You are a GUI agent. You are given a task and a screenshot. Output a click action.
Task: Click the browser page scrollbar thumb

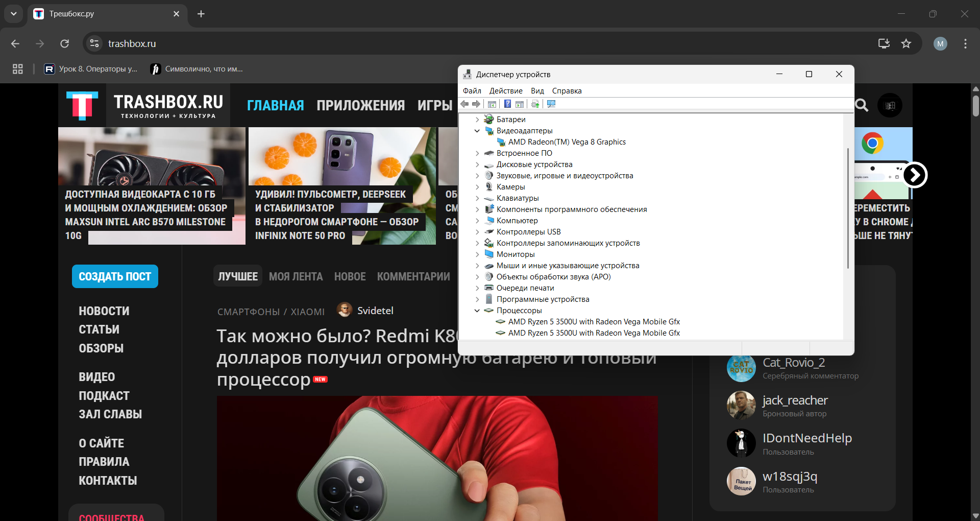tap(975, 106)
